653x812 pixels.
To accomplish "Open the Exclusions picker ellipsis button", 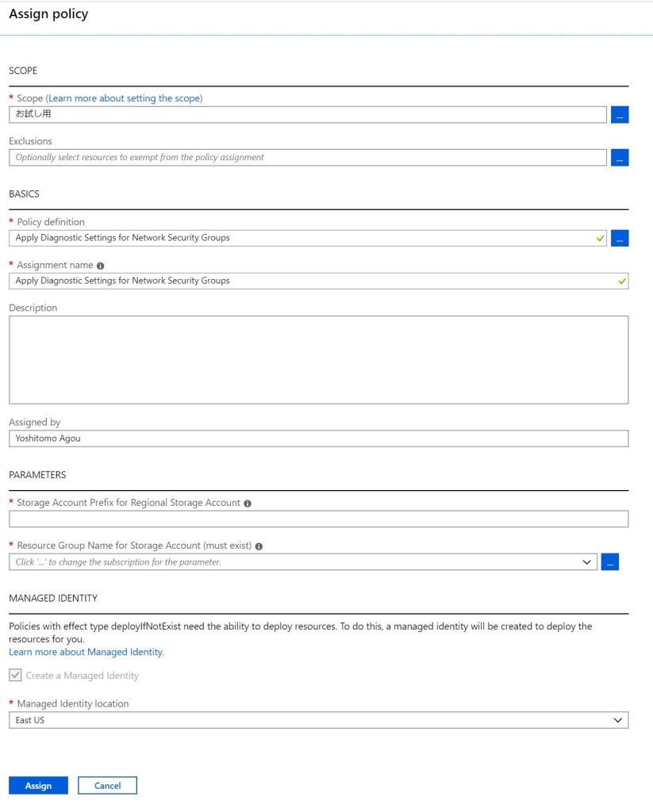I will coord(620,158).
